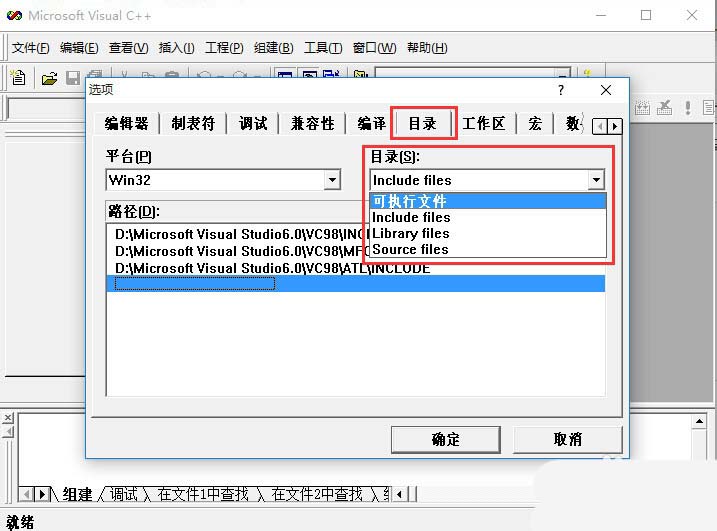Choose Source files from the dropdown list
717x531 pixels.
click(x=488, y=249)
